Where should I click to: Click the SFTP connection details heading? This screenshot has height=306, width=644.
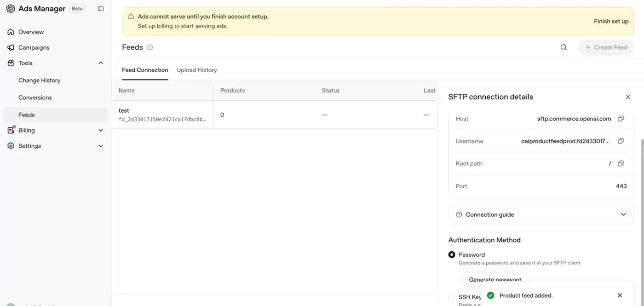click(490, 97)
